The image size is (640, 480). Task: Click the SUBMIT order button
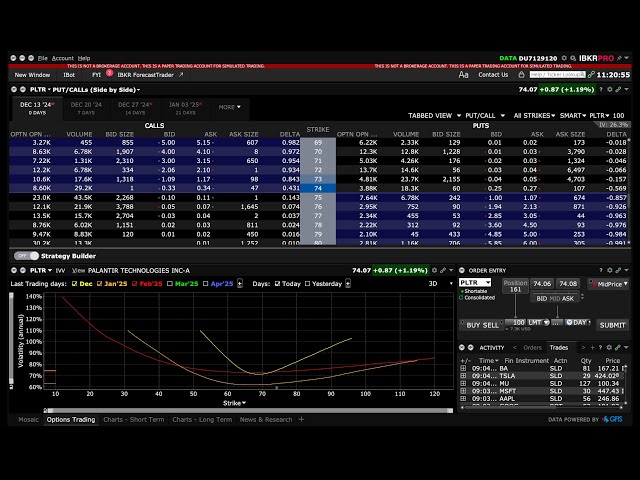click(612, 325)
